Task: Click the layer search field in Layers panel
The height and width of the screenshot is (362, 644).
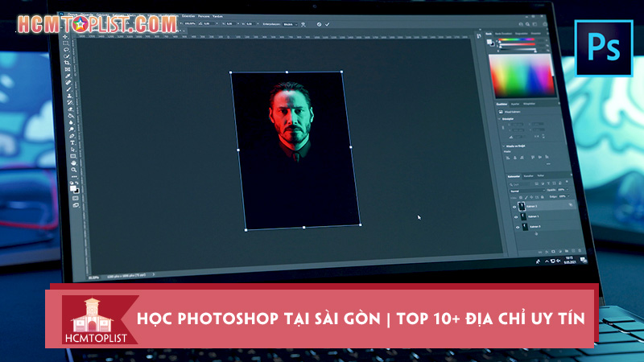Action: click(519, 185)
